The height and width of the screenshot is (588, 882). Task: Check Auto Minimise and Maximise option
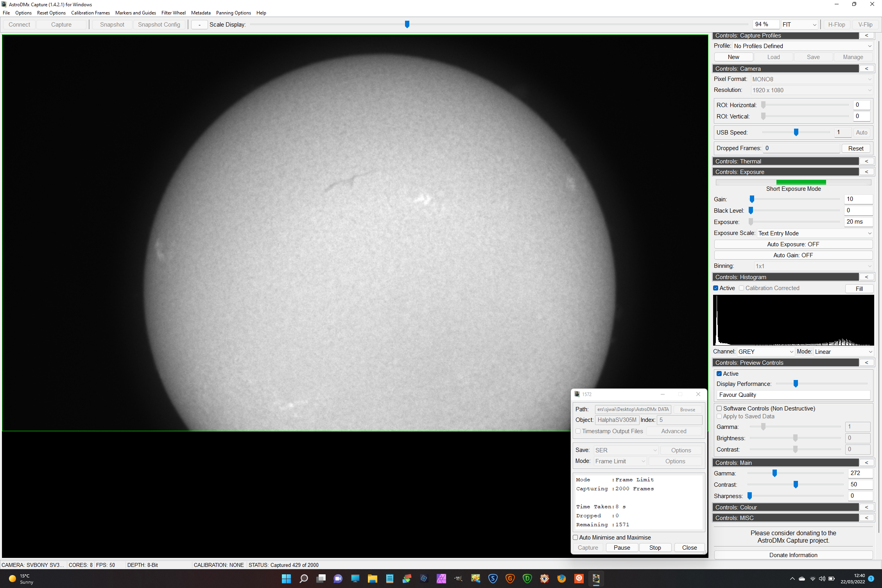[575, 538]
